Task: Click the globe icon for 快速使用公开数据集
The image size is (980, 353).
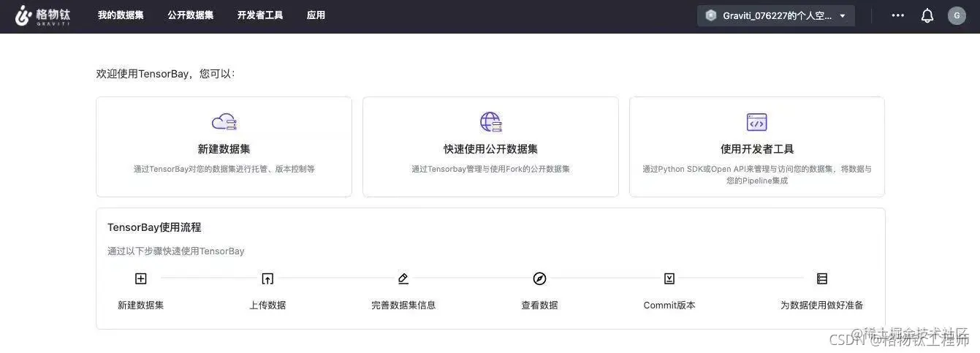Action: [x=490, y=122]
